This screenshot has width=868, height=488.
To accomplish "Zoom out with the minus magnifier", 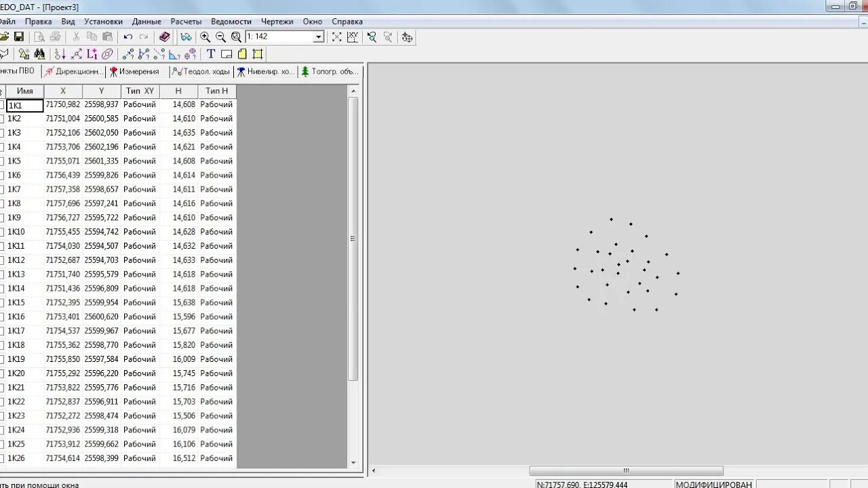I will pyautogui.click(x=220, y=37).
